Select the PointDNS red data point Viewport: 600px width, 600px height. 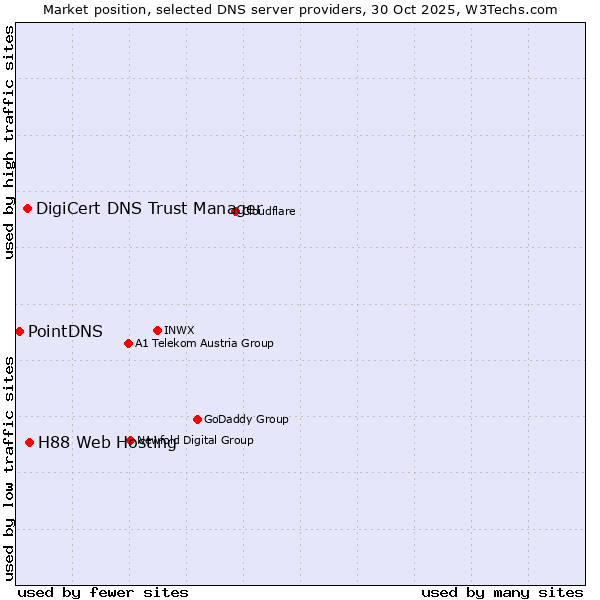click(x=19, y=331)
